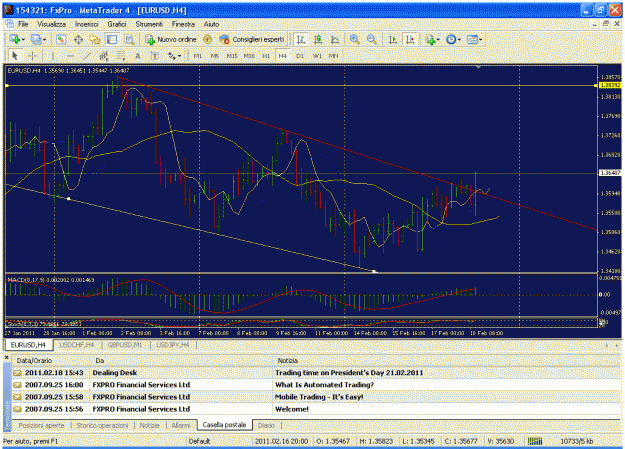Zoom out of the chart
Screen dimensions: 625x449
371,39
